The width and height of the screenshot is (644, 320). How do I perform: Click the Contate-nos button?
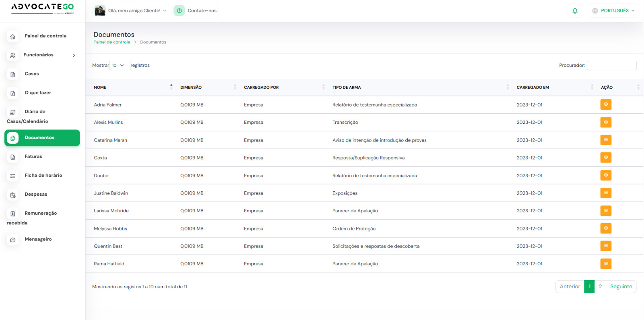[x=196, y=11]
